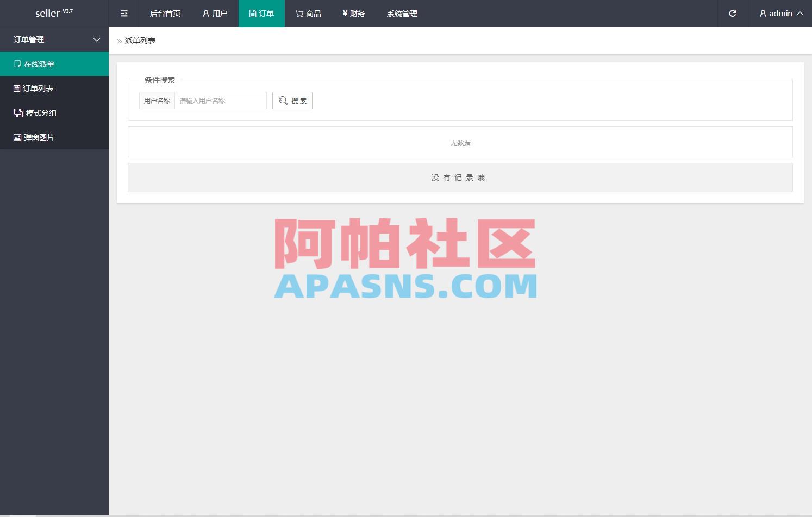812x517 pixels.
Task: Open the admin account dropdown
Action: point(780,14)
